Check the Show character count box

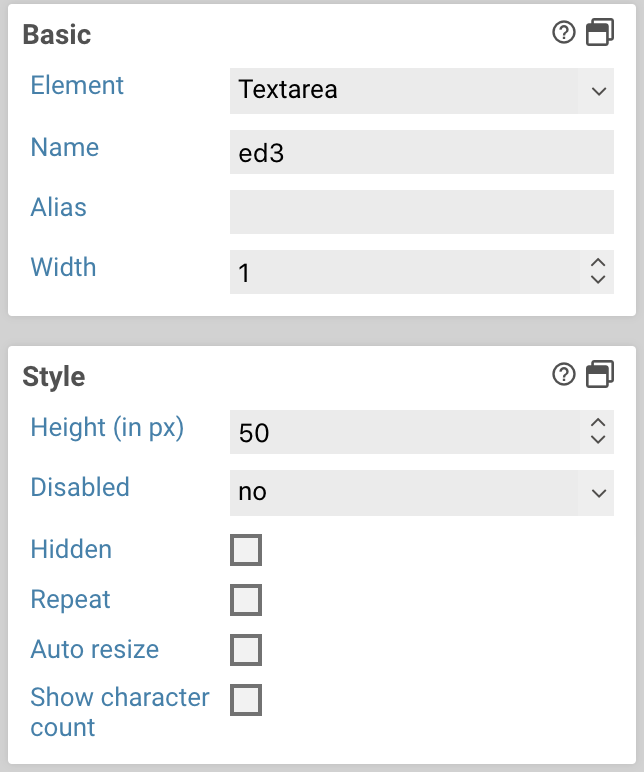[x=246, y=700]
